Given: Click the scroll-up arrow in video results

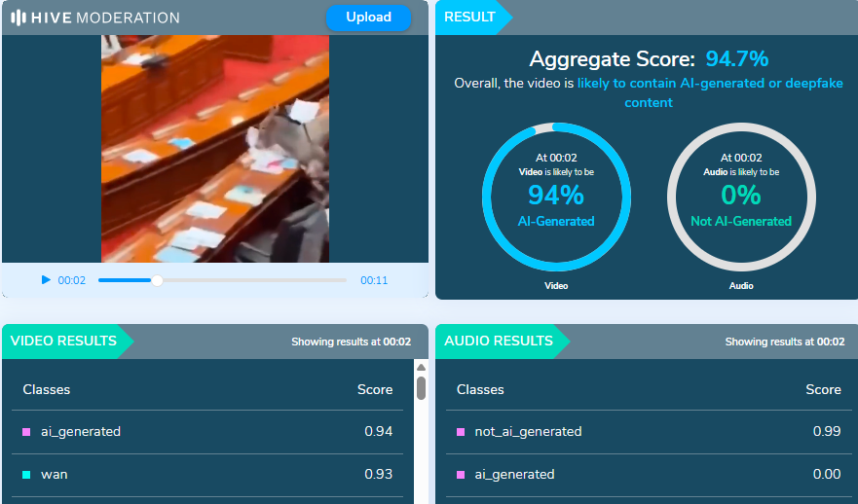Looking at the screenshot, I should click(x=421, y=367).
